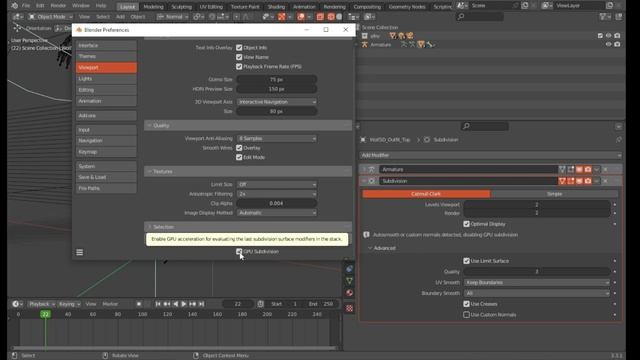Toggle viewport overlays icon in header
This screenshot has height=360, width=640.
pyautogui.click(x=301, y=17)
